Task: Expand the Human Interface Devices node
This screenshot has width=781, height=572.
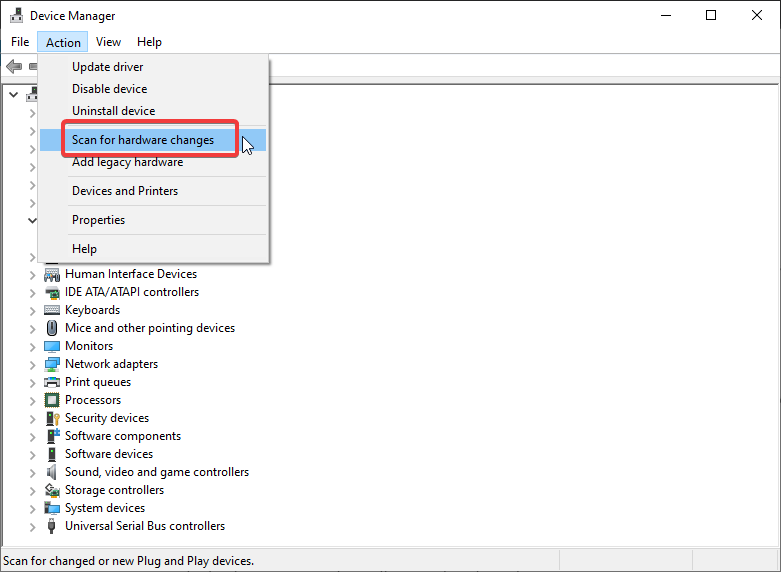Action: [x=32, y=275]
